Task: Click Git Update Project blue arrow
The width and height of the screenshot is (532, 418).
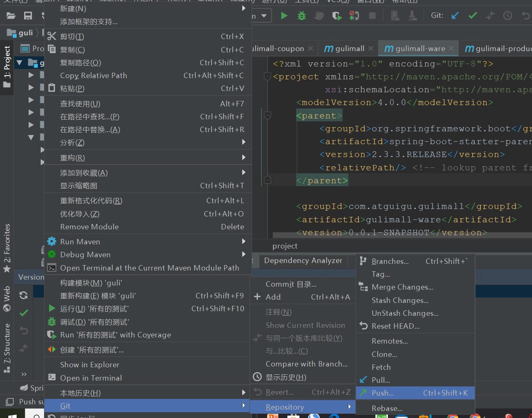Action: click(x=455, y=16)
